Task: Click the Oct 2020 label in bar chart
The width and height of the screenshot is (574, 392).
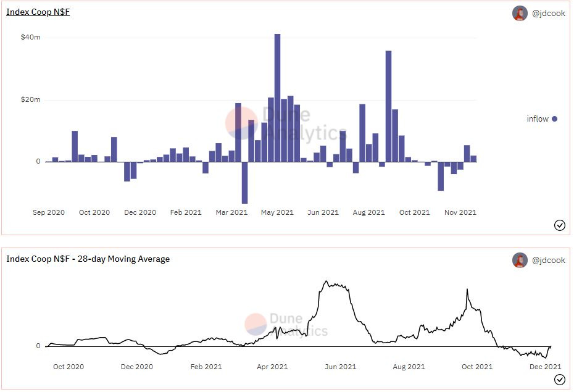Action: pos(94,212)
